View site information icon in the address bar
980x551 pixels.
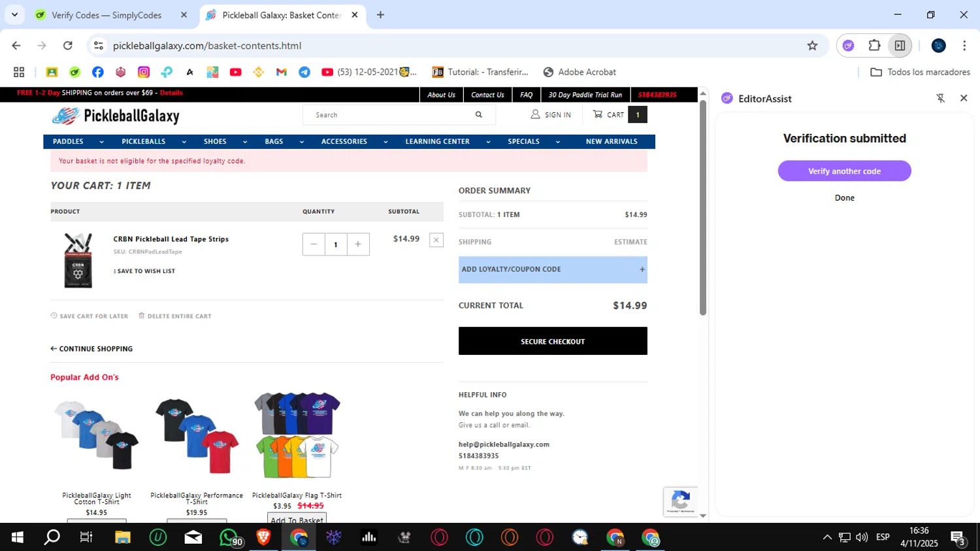[x=99, y=46]
